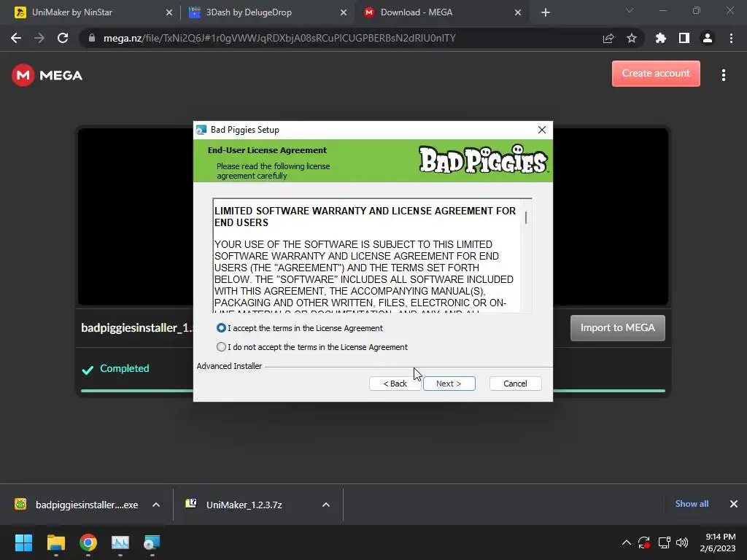Click the Completed checkmark status
This screenshot has height=560, width=747.
coord(115,369)
